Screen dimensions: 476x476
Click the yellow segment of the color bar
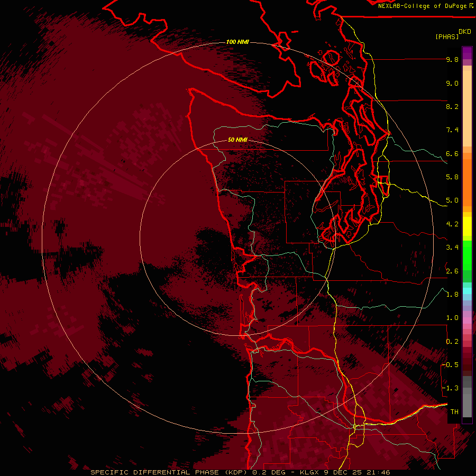tap(467, 226)
